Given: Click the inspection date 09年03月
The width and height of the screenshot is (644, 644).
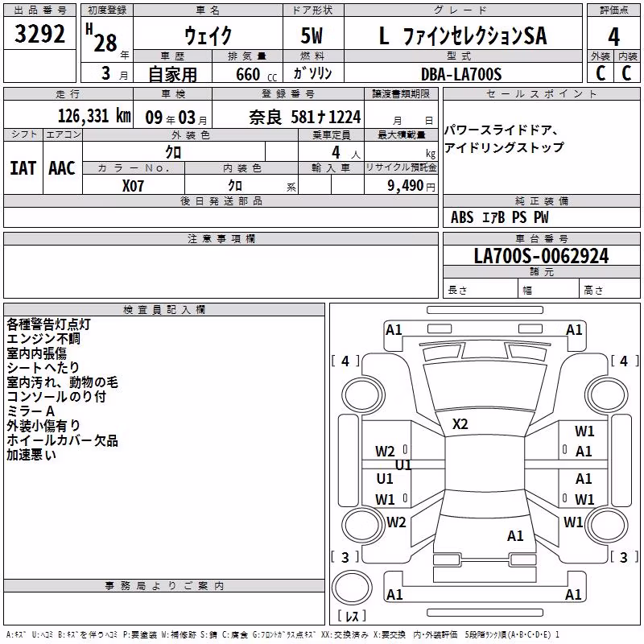Looking at the screenshot, I should (x=176, y=118).
